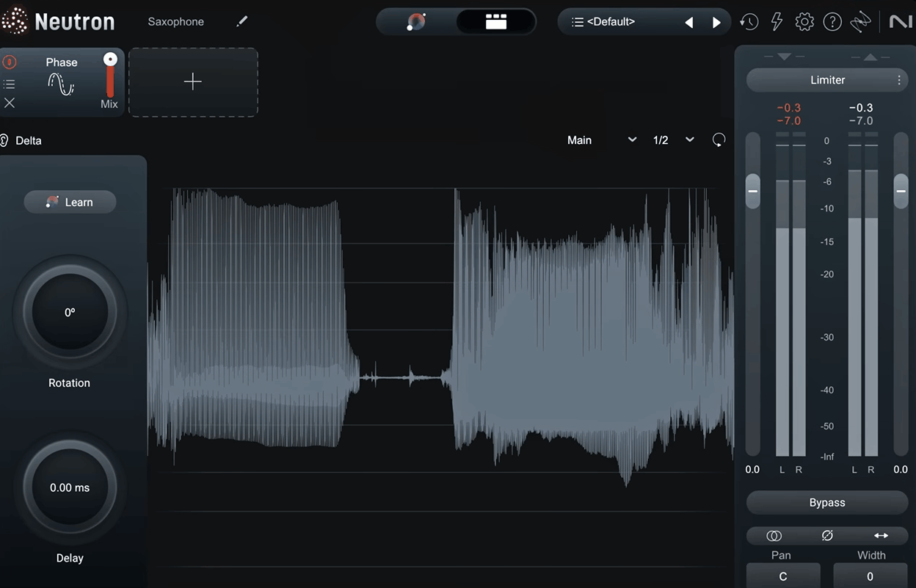Click the output gain value 0.0
The width and height of the screenshot is (916, 588).
point(901,469)
